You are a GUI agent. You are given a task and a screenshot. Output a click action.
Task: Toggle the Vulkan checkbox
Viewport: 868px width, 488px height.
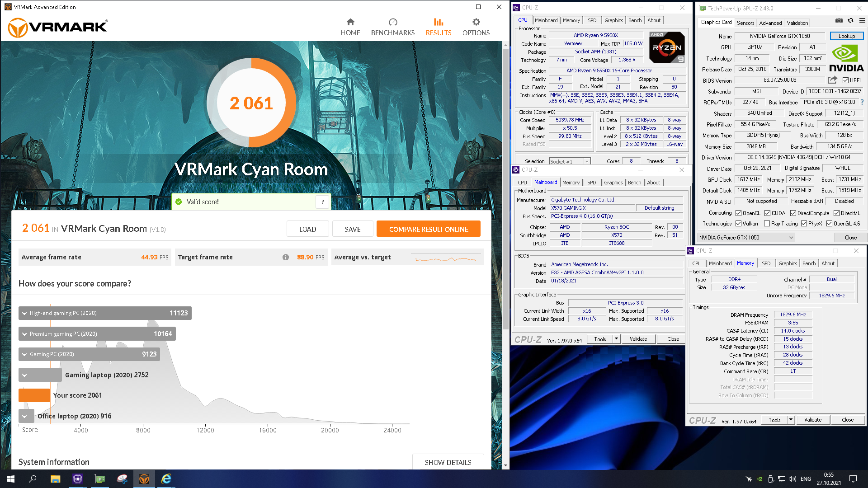[x=738, y=224]
